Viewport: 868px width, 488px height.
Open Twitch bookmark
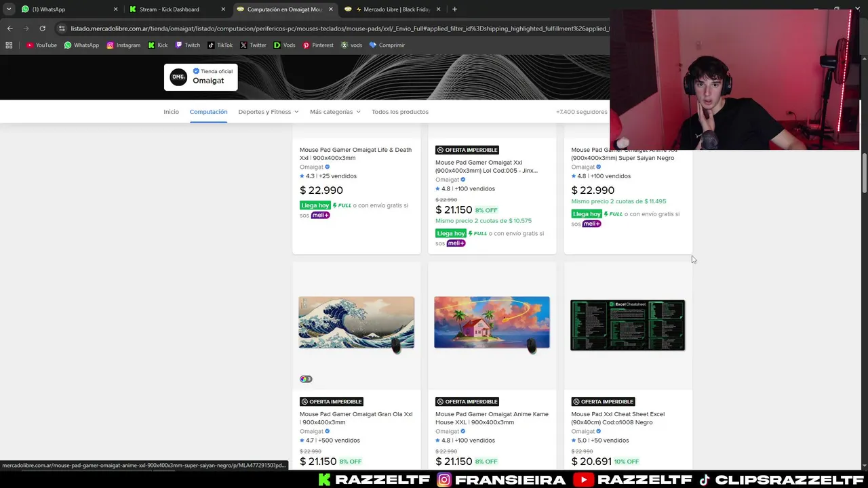(x=188, y=45)
